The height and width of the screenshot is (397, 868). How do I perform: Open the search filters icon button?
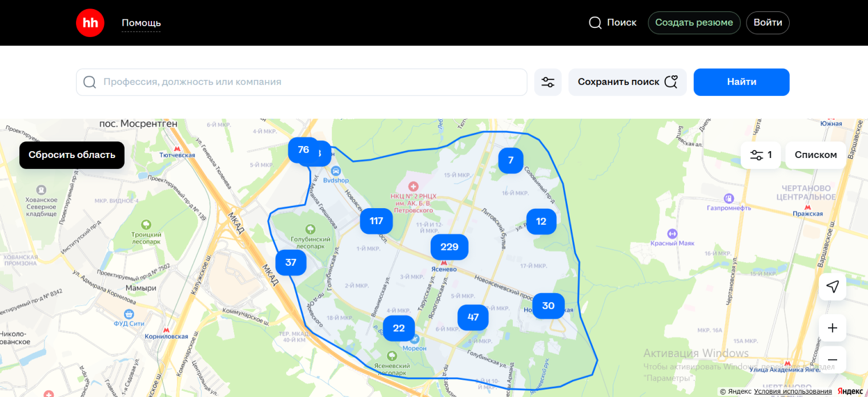click(x=548, y=82)
